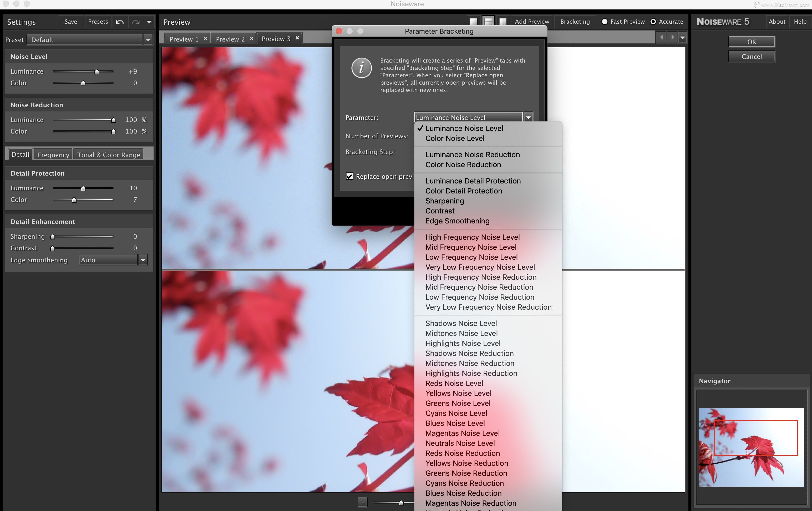Click the redo arrow icon
The width and height of the screenshot is (812, 511).
click(x=136, y=22)
